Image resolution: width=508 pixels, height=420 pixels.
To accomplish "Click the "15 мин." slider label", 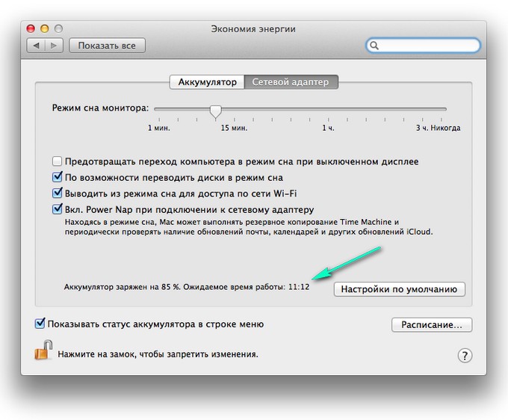I will pyautogui.click(x=234, y=128).
